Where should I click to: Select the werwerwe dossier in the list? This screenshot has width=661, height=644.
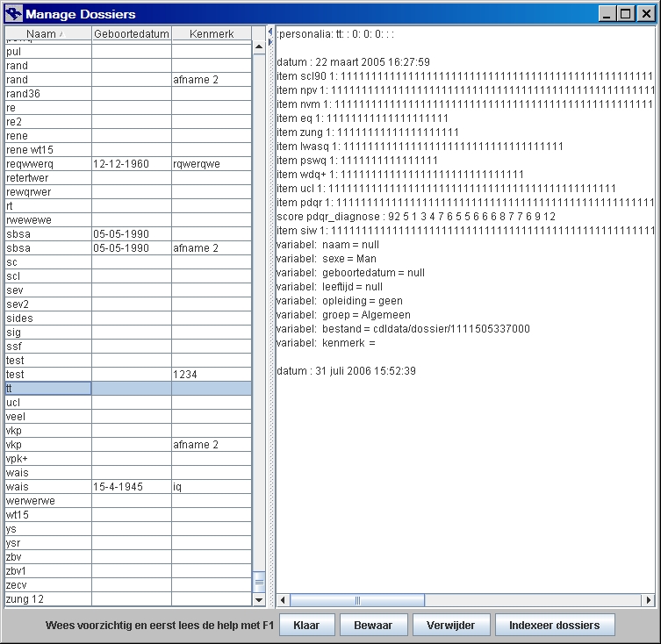coord(47,501)
